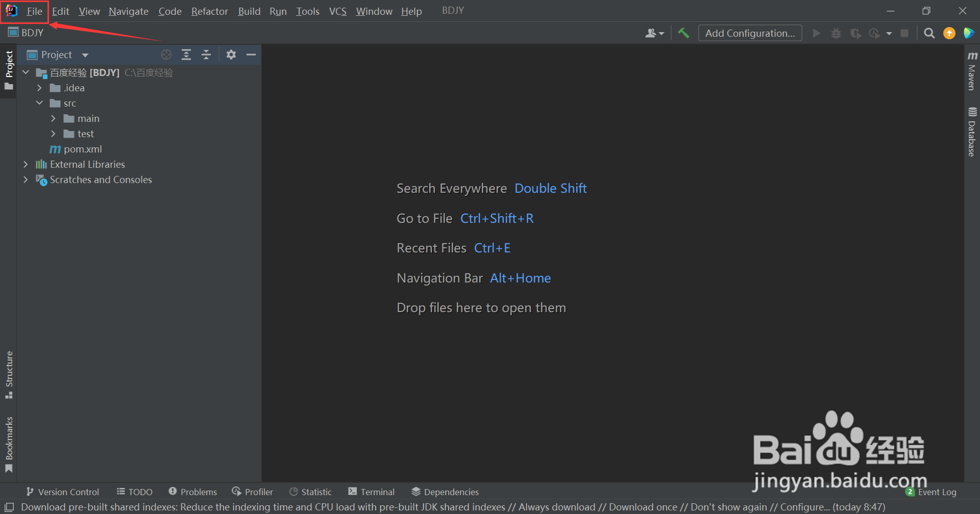The image size is (980, 514).
Task: Open the user account dropdown
Action: (x=655, y=33)
